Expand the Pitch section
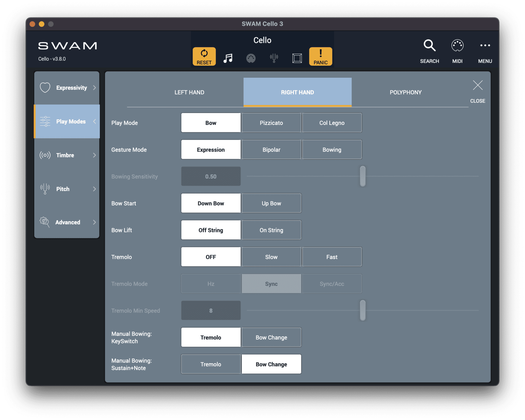Image resolution: width=525 pixels, height=420 pixels. [x=66, y=189]
